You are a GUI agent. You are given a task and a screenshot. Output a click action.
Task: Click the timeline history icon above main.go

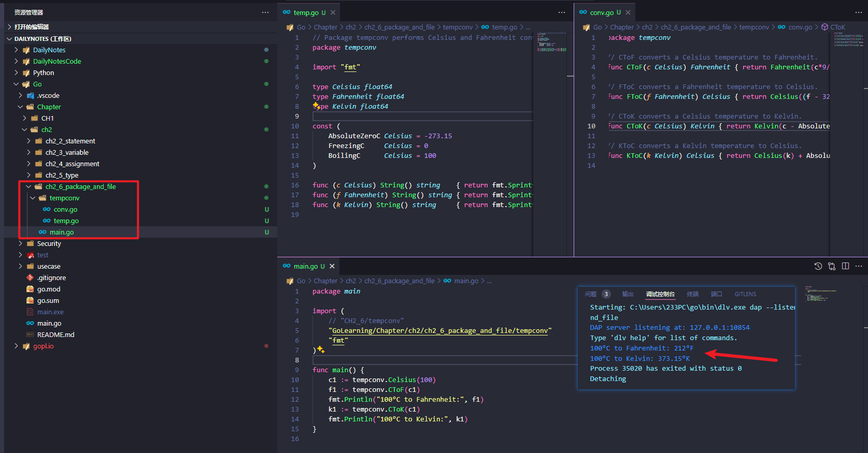pos(818,266)
